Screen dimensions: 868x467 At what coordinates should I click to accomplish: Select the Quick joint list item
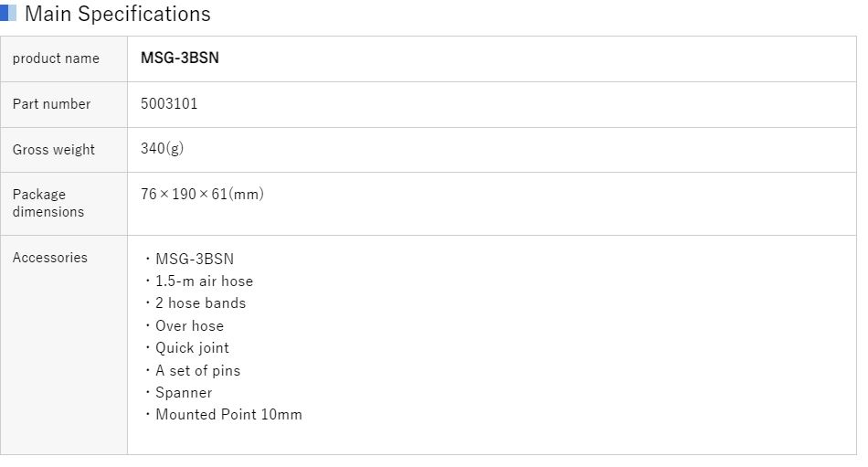coord(192,348)
